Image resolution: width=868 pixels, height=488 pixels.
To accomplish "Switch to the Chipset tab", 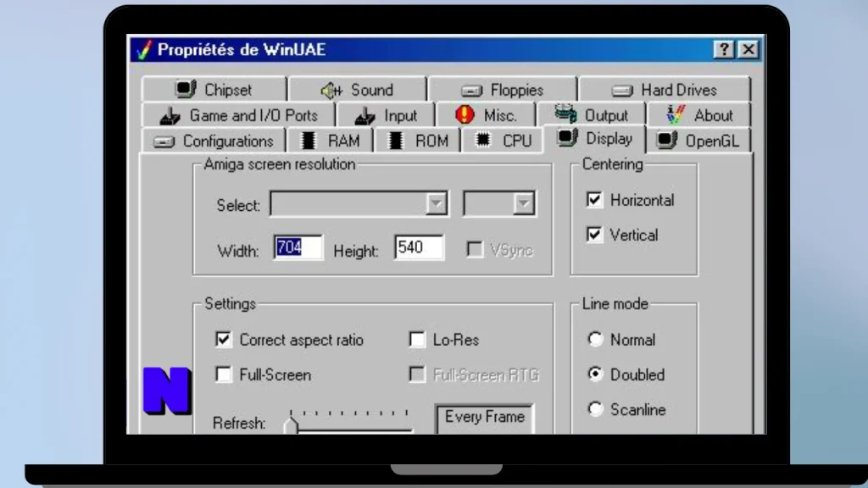I will 214,90.
